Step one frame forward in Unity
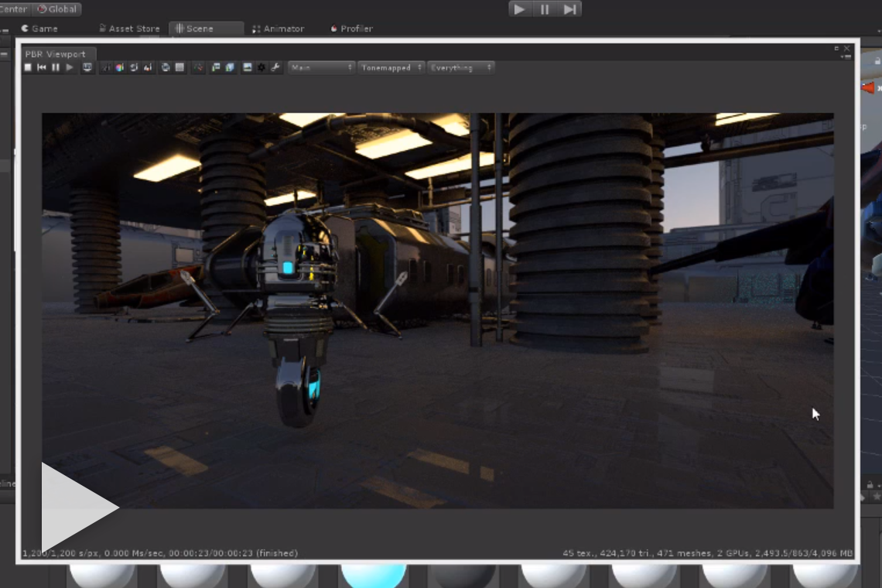Viewport: 882px width, 588px height. [569, 9]
